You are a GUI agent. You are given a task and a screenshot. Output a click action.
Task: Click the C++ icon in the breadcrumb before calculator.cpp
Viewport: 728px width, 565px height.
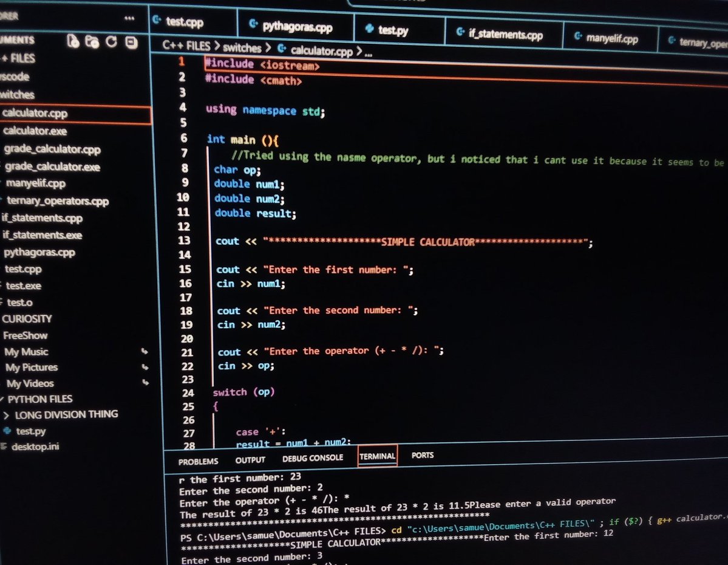point(282,49)
